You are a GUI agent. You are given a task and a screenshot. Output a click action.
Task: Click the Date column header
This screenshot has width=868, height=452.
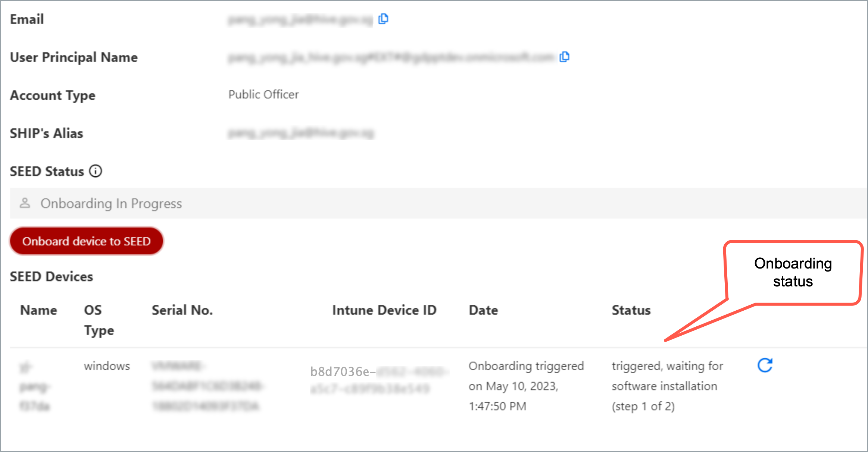[483, 310]
